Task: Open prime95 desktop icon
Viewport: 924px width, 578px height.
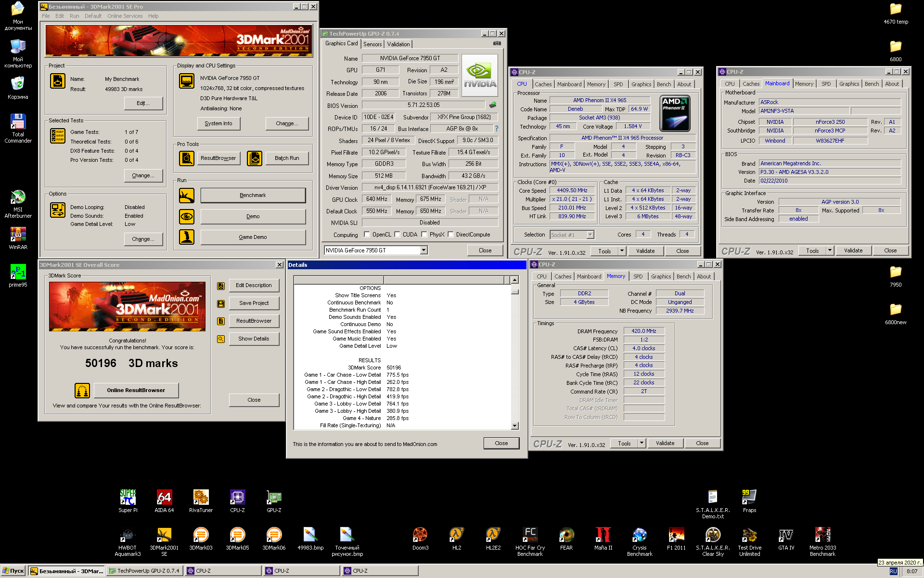Action: (18, 276)
